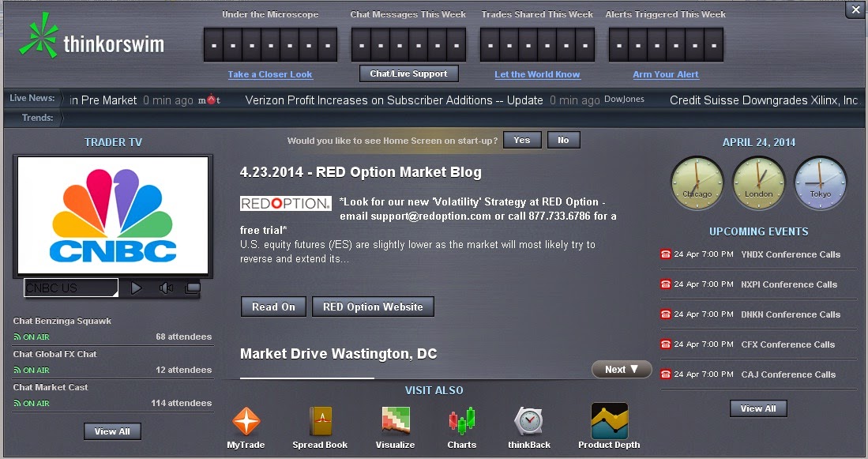Open Chat Market Cast room
The height and width of the screenshot is (459, 868).
(x=51, y=387)
